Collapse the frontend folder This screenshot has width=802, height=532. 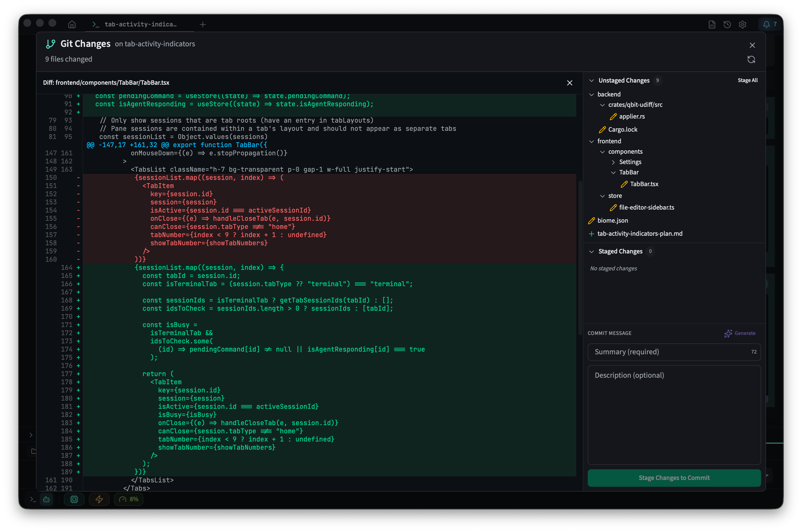click(591, 141)
